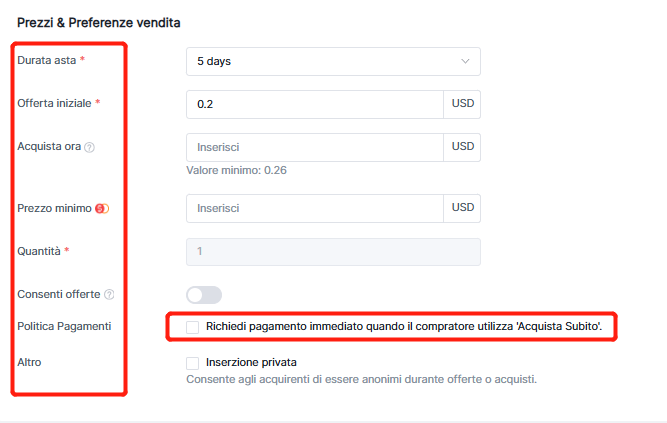This screenshot has height=423, width=667.
Task: Click the Valore minimo: 0.26 hint text
Action: pyautogui.click(x=236, y=170)
